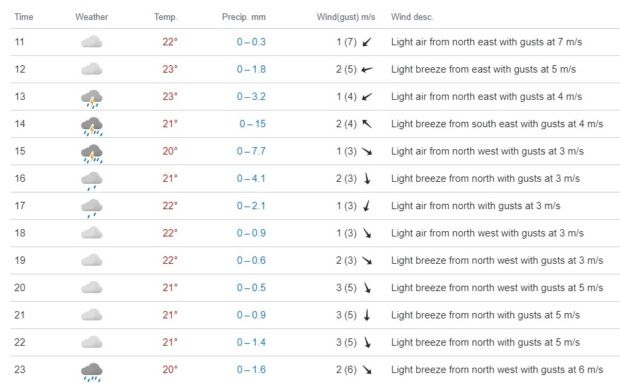Click the Weather column header
This screenshot has width=620, height=383.
click(91, 17)
